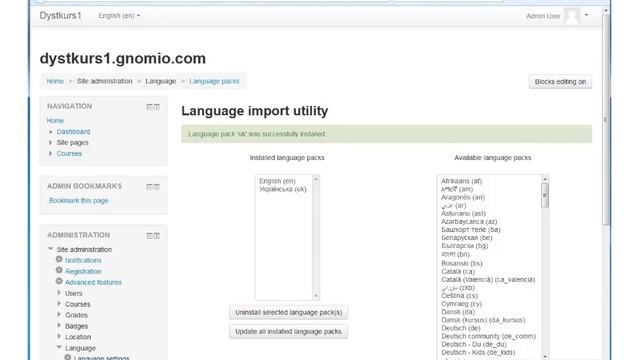Dock the Admin Bookmarks block
Screen dimensions: 640x360
click(157, 187)
